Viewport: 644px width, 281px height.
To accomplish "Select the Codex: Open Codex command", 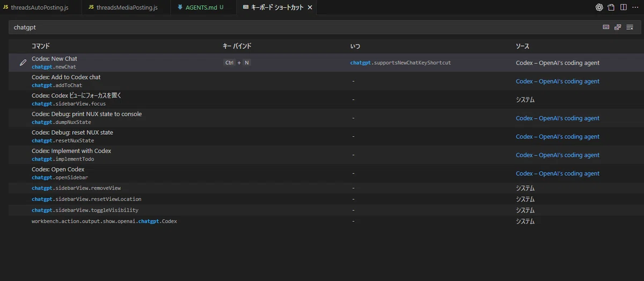I will click(x=58, y=169).
